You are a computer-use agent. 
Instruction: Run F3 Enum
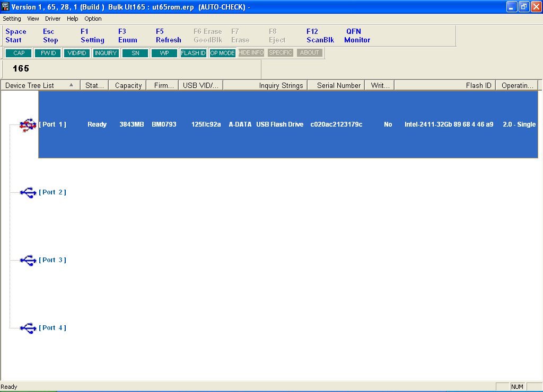click(127, 35)
